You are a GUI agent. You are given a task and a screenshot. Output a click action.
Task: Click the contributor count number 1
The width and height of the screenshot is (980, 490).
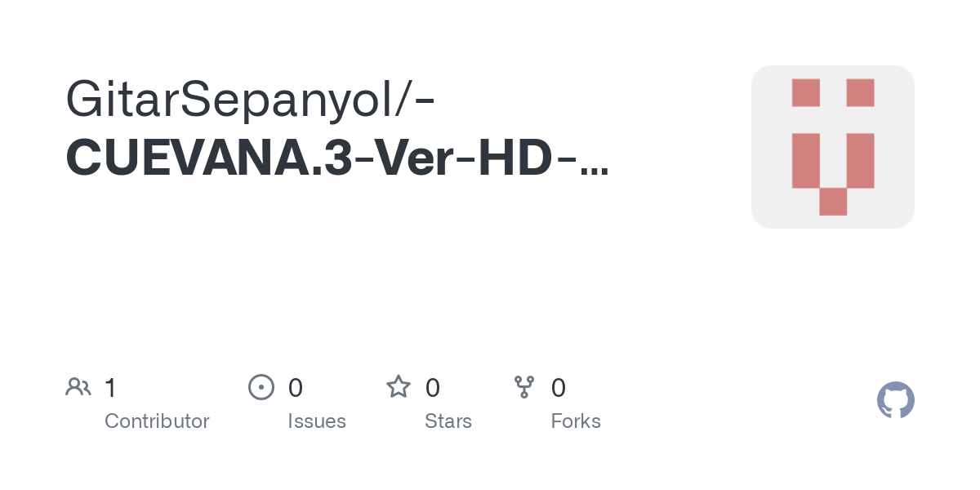click(x=110, y=387)
